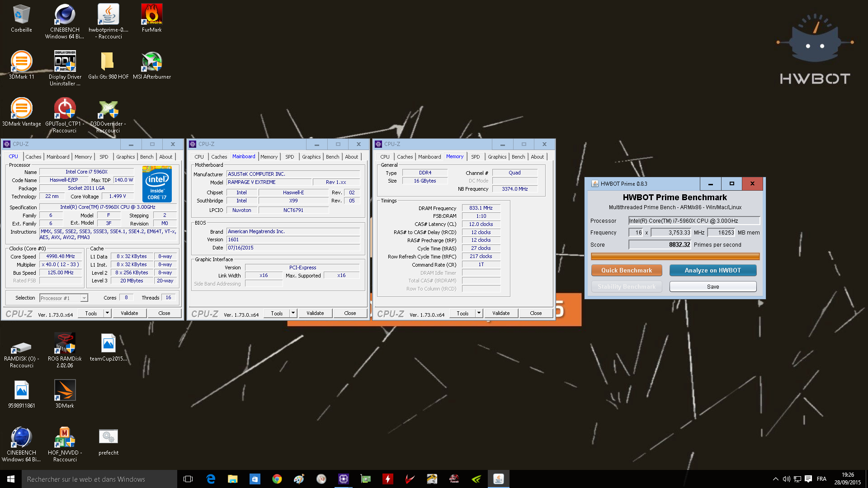Image resolution: width=868 pixels, height=488 pixels.
Task: Show hidden system tray icons
Action: point(776,479)
